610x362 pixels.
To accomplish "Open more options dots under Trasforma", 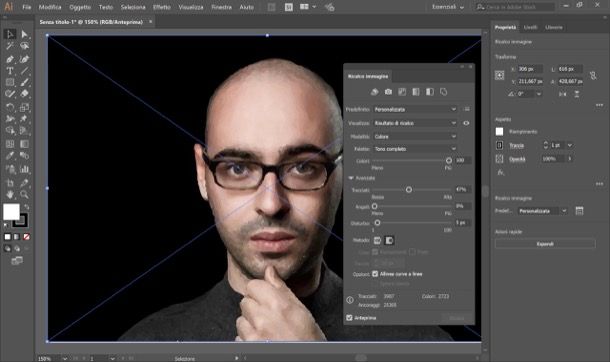I will click(599, 105).
